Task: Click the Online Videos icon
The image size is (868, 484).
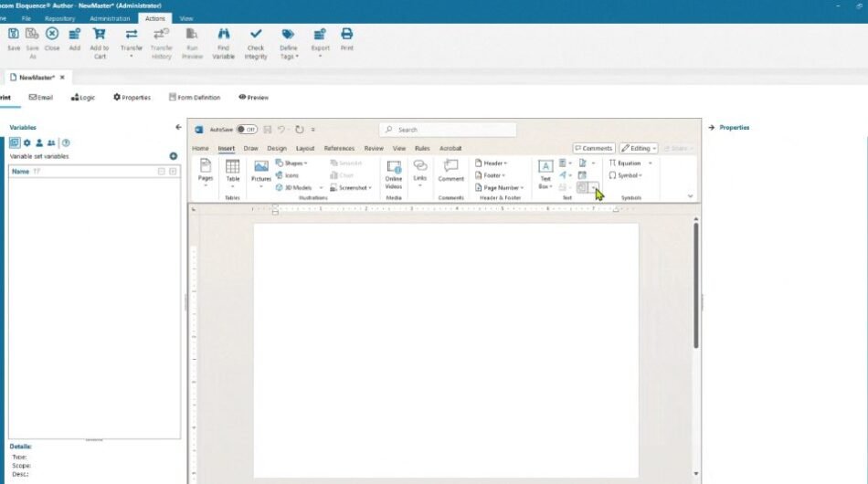Action: coord(394,173)
